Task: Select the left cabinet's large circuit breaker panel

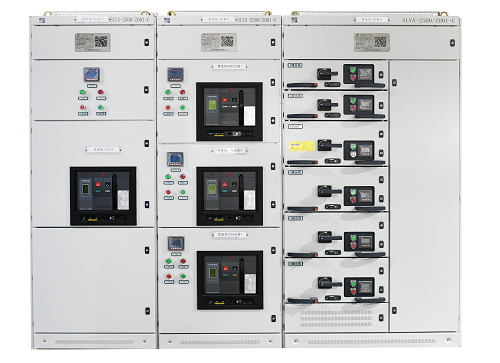Action: [x=103, y=196]
